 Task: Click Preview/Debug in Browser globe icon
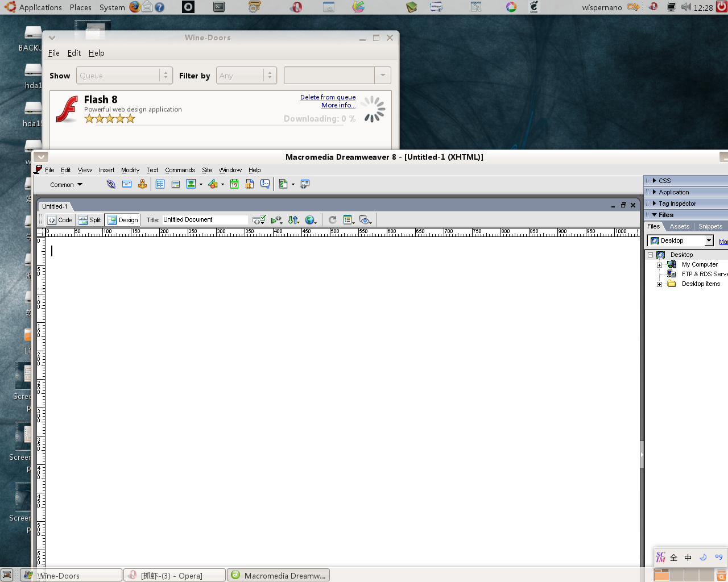311,220
